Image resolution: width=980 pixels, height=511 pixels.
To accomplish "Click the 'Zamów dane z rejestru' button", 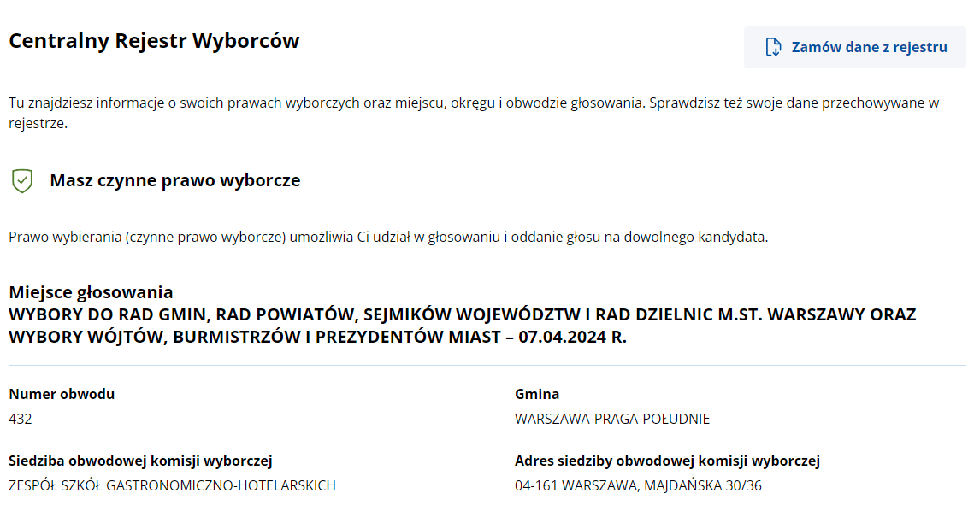I will [854, 47].
